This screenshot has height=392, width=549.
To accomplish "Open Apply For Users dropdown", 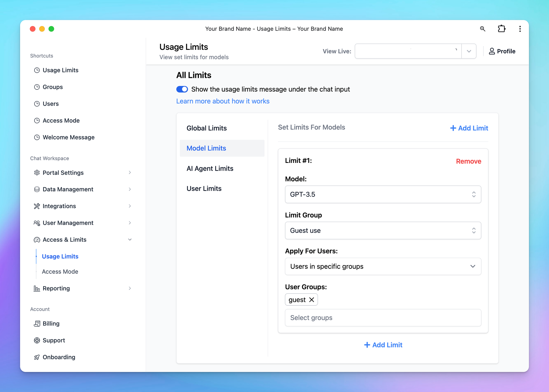I will pyautogui.click(x=383, y=266).
